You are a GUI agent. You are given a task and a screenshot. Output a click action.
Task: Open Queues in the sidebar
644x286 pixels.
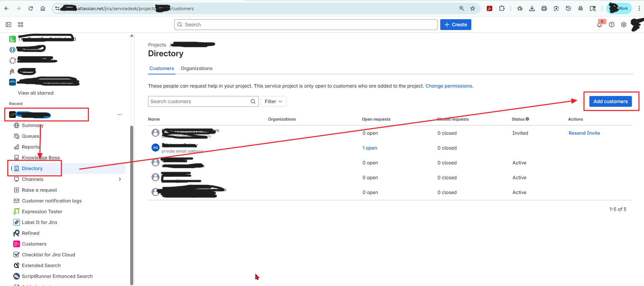pyautogui.click(x=31, y=136)
